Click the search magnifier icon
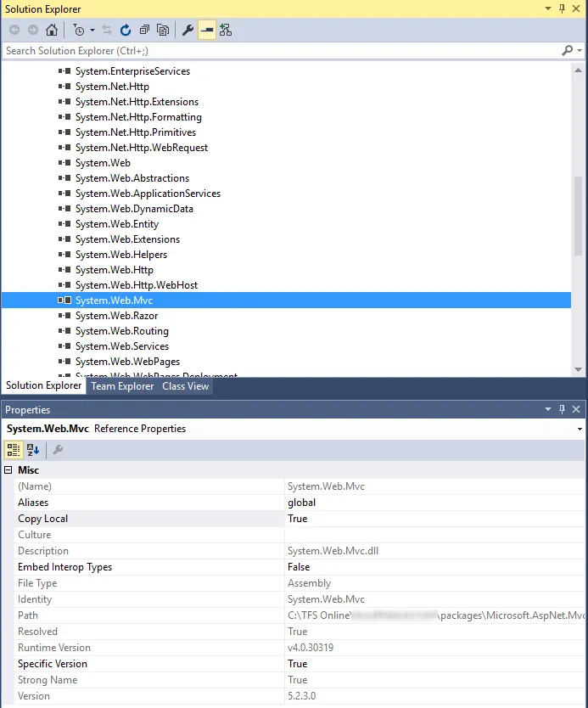This screenshot has width=588, height=708. pyautogui.click(x=568, y=51)
